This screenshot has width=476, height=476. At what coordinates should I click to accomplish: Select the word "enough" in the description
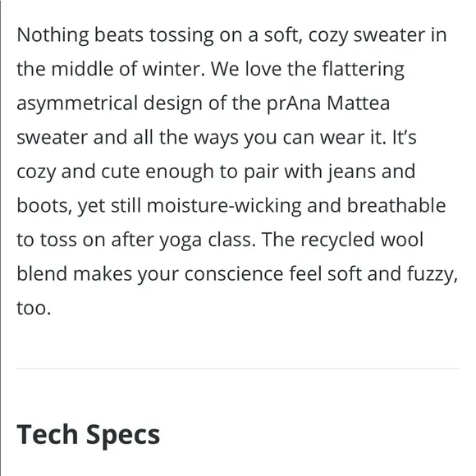pyautogui.click(x=180, y=172)
